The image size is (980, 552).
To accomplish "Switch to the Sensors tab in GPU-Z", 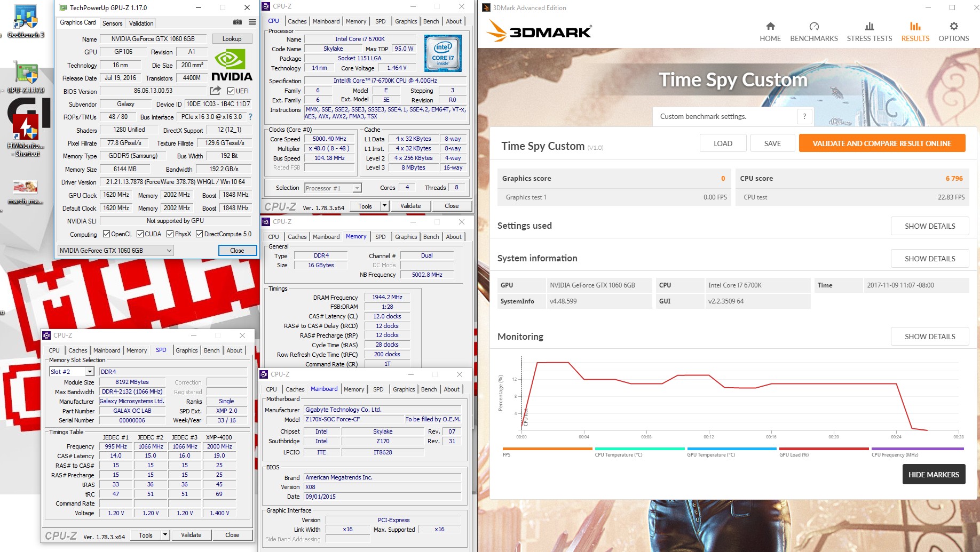I will coord(112,23).
